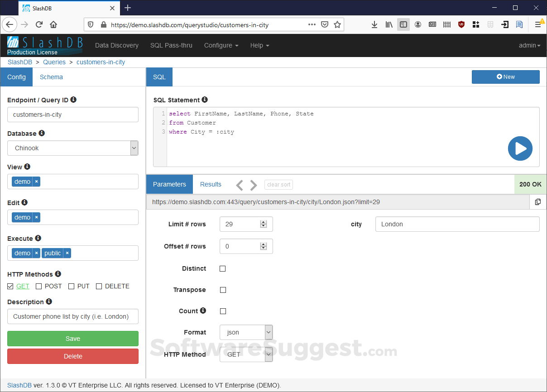Screen dimensions: 547x392
Task: Open the Schema tab
Action: (x=51, y=77)
